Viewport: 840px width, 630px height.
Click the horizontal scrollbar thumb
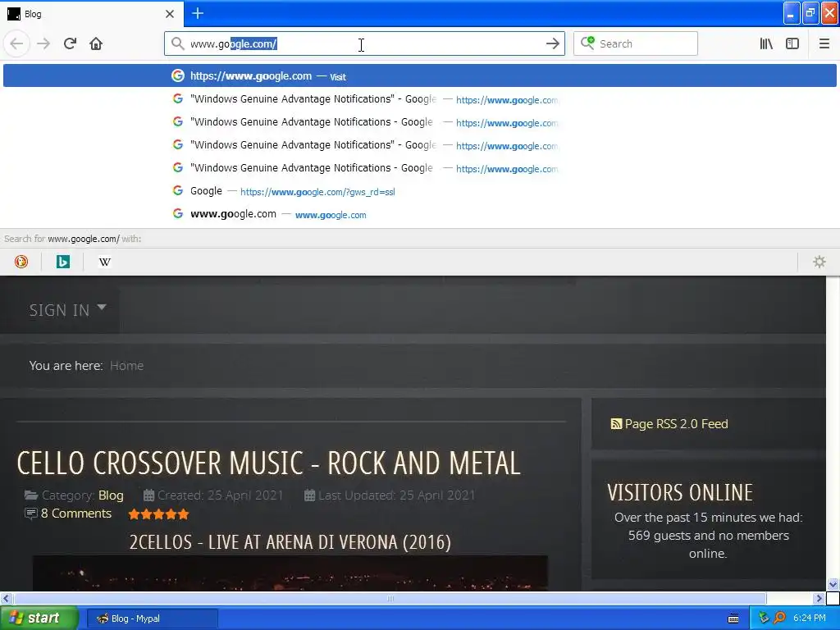coord(390,598)
